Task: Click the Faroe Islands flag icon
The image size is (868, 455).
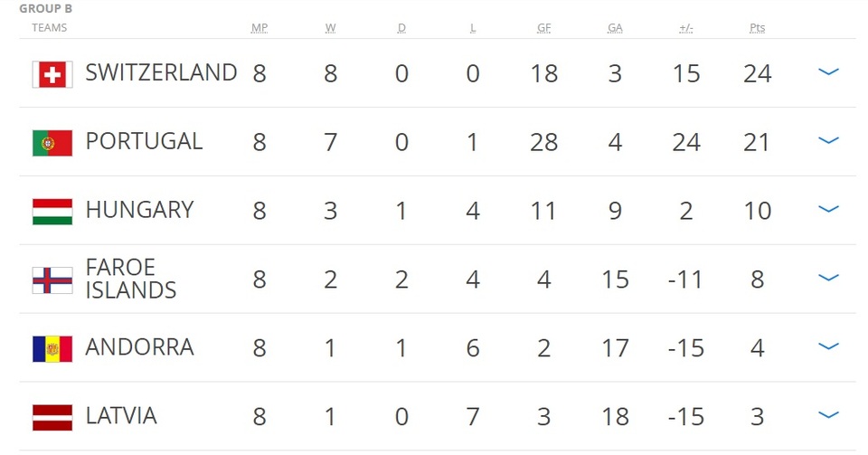Action: [52, 280]
